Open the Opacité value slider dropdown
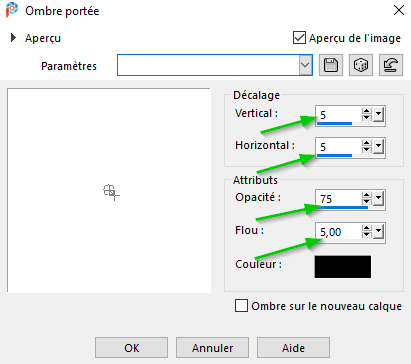This screenshot has height=364, width=411. coord(378,199)
